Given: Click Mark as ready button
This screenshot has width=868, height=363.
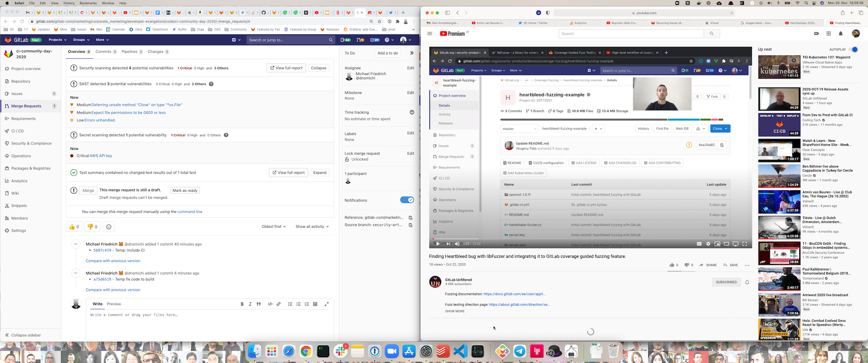Looking at the screenshot, I should (185, 191).
